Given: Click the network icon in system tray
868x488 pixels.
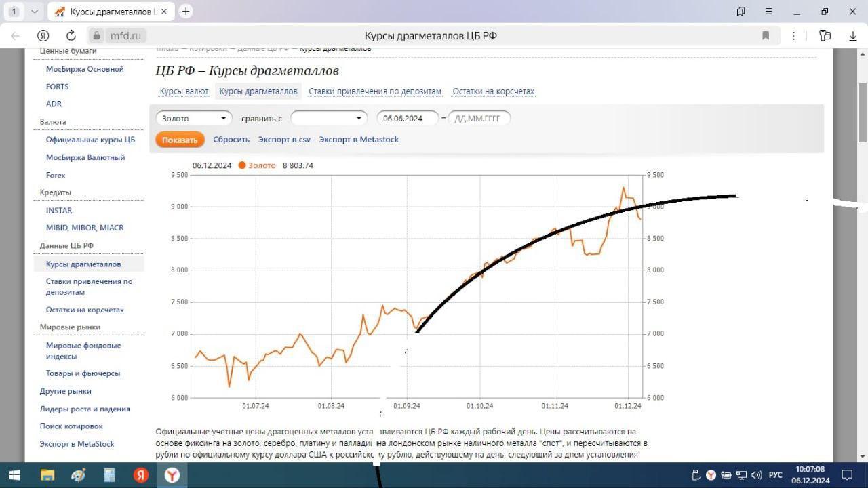Looking at the screenshot, I should coord(741,475).
